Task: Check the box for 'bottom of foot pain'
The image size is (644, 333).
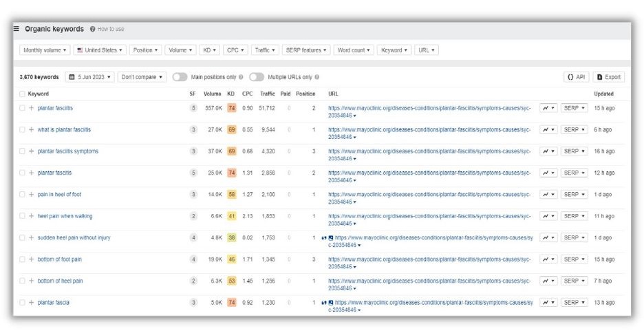Action: point(22,259)
